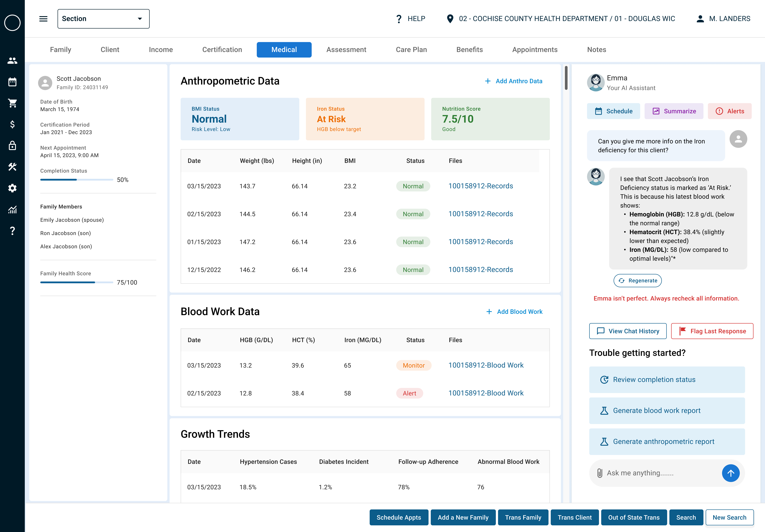Open the dollar sign sidebar icon
Image resolution: width=765 pixels, height=532 pixels.
click(12, 125)
